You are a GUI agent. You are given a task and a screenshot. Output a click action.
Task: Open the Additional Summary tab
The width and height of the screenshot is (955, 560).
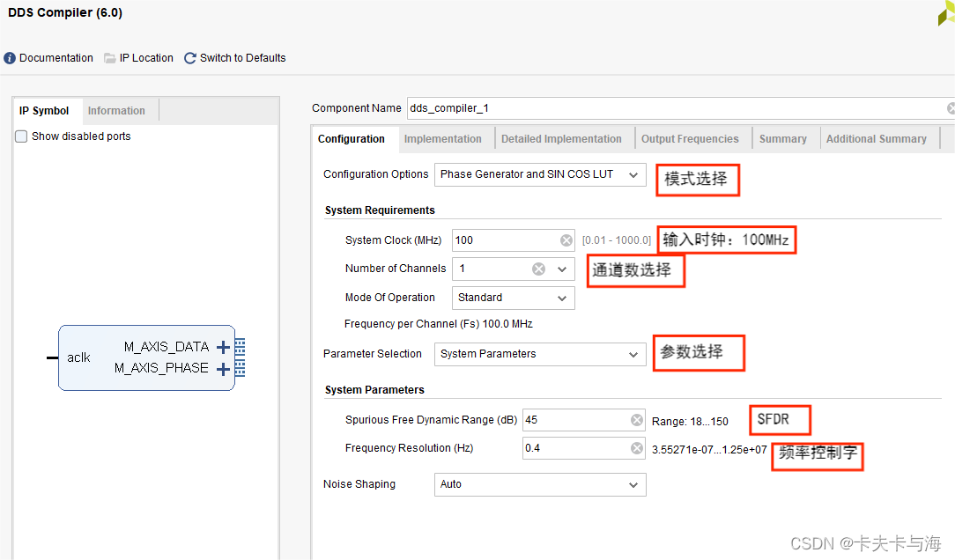pyautogui.click(x=877, y=139)
